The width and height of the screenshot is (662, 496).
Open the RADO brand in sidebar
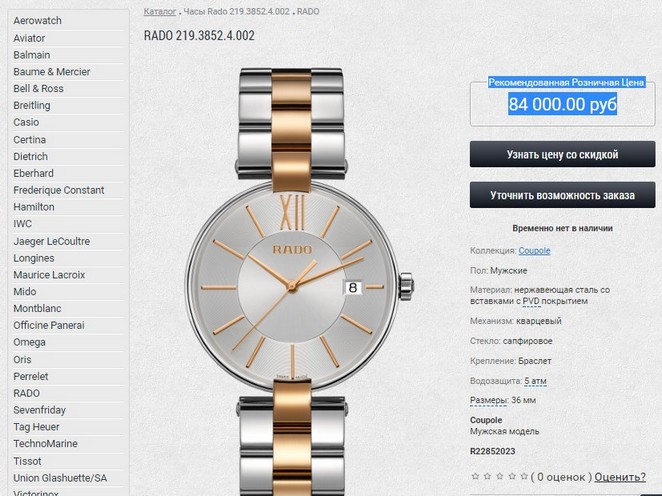(x=27, y=393)
